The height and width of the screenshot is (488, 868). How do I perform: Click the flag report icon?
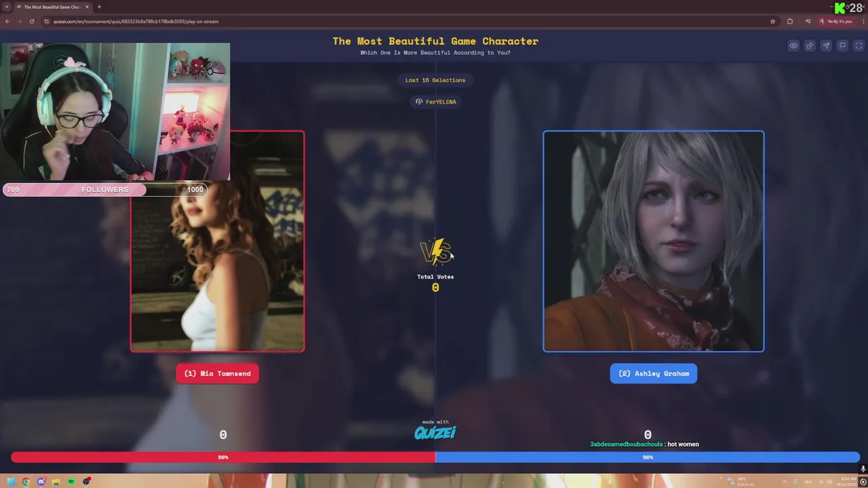(842, 45)
